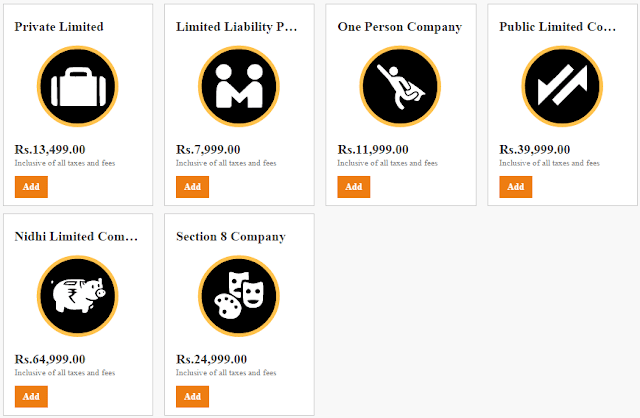Screen dimensions: 640x418
Task: Open the Private Limited title link
Action: pos(59,27)
